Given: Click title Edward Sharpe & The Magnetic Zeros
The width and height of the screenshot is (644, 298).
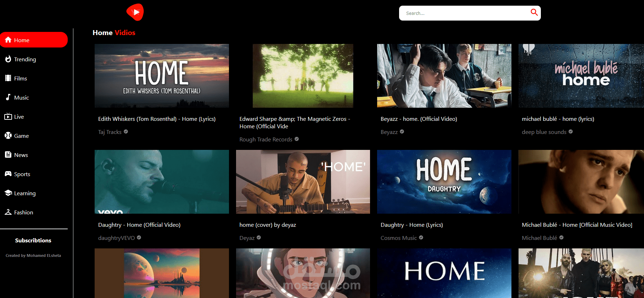Looking at the screenshot, I should pos(295,123).
